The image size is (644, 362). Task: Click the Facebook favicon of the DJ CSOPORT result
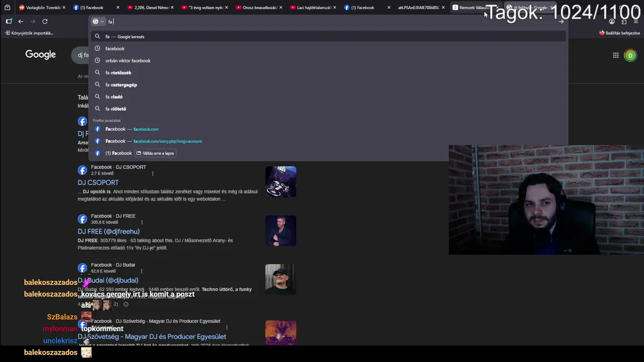click(x=83, y=170)
